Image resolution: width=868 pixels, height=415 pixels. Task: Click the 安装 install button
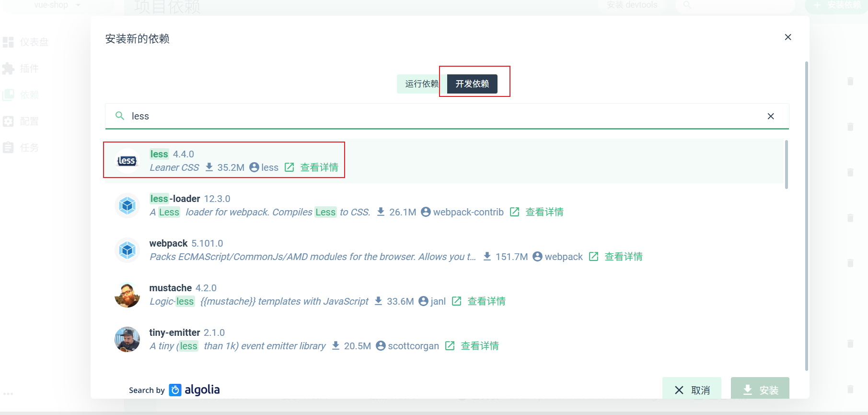pyautogui.click(x=760, y=388)
